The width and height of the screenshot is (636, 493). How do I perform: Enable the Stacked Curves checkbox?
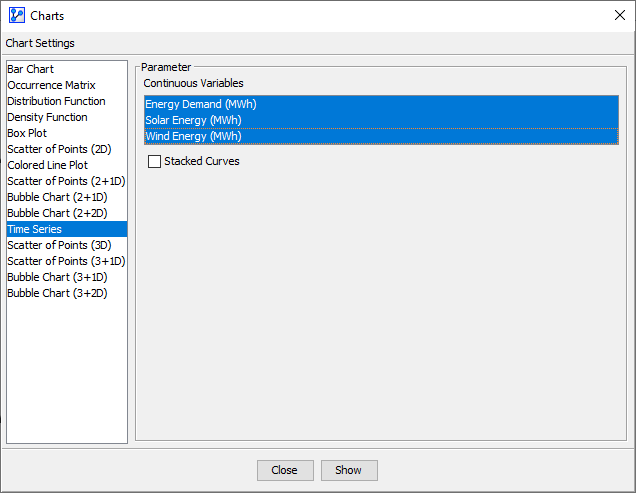(x=155, y=161)
